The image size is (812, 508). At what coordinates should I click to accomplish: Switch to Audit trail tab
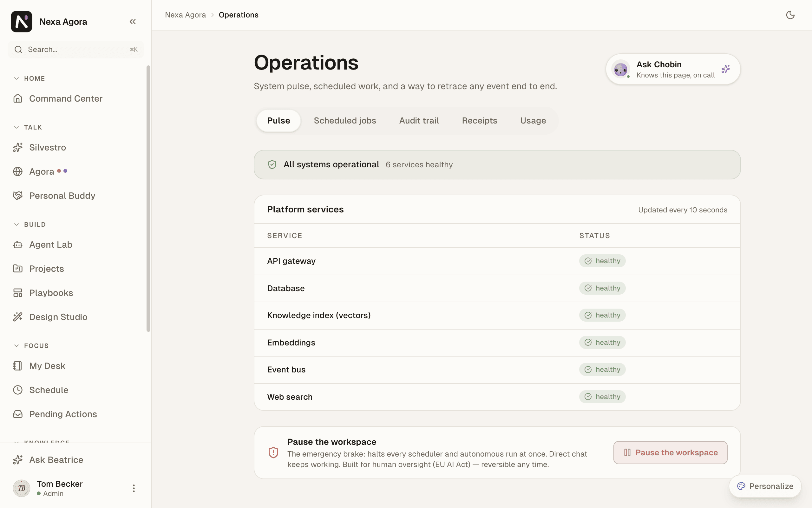pyautogui.click(x=419, y=121)
